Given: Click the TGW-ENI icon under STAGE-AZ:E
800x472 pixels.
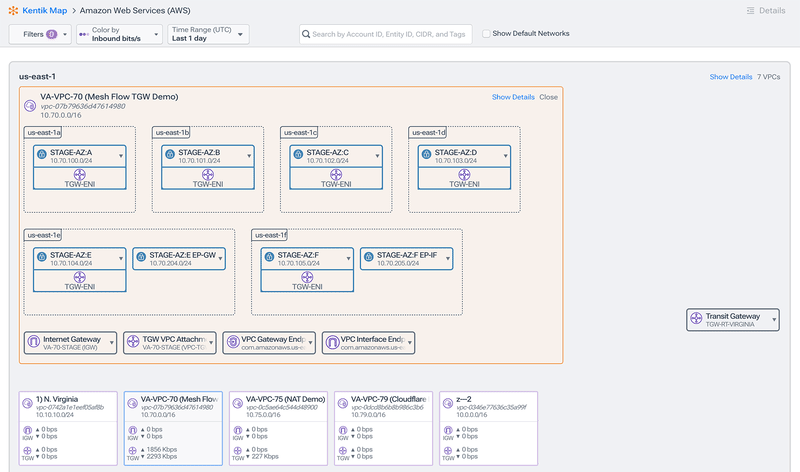Looking at the screenshot, I should point(80,277).
